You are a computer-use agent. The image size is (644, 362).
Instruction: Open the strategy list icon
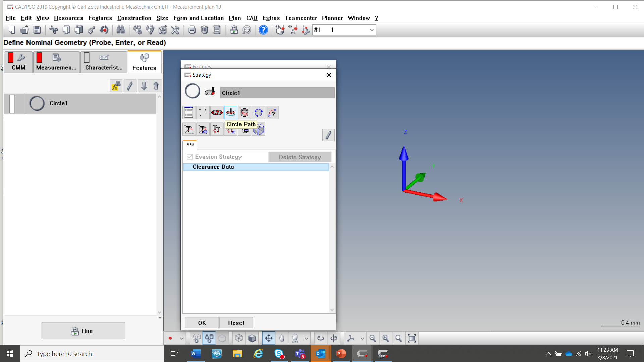[189, 113]
